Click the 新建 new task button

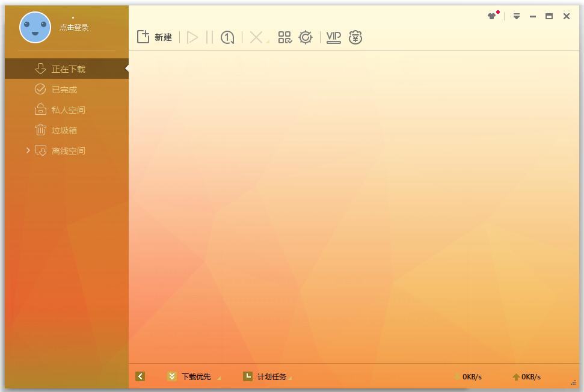pos(155,37)
